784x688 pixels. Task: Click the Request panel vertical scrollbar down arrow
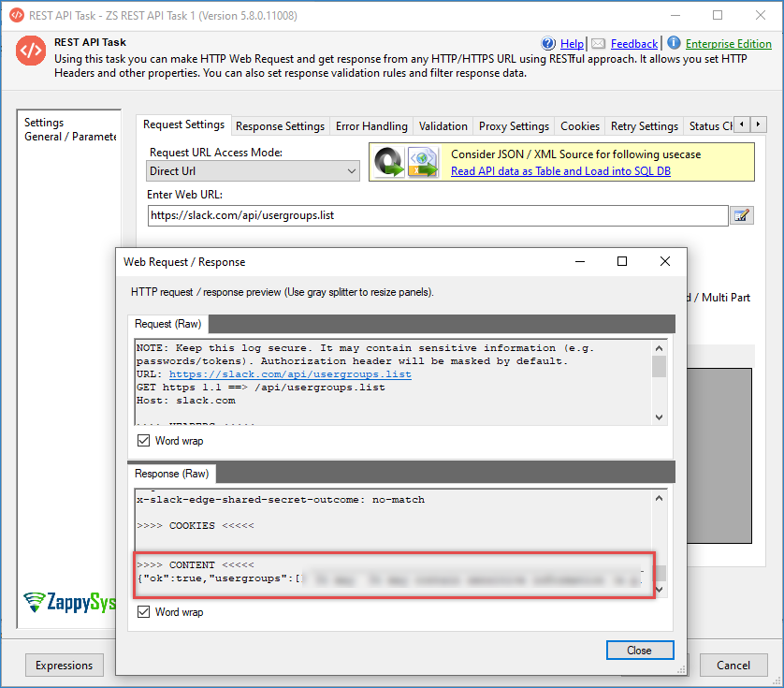coord(659,417)
